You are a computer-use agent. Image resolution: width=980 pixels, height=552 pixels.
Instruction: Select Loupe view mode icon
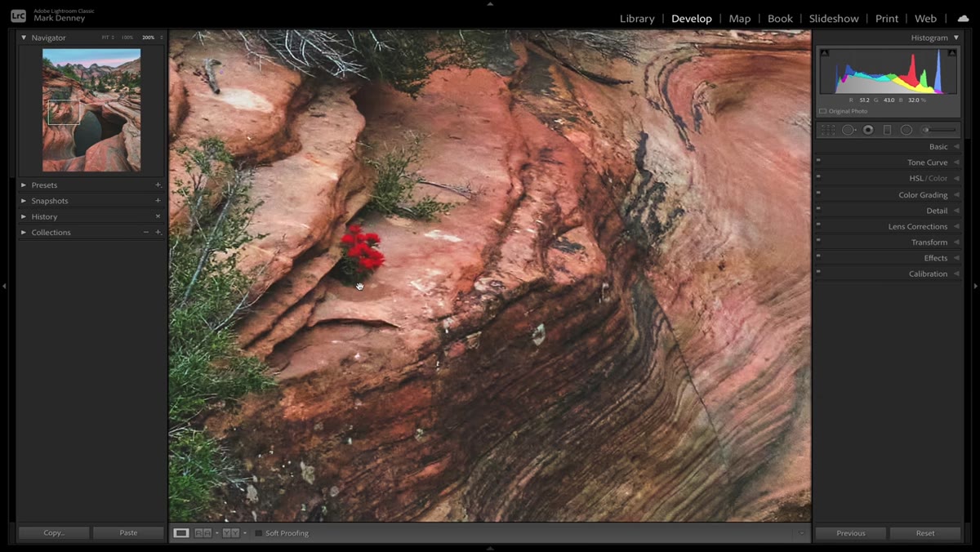point(181,533)
